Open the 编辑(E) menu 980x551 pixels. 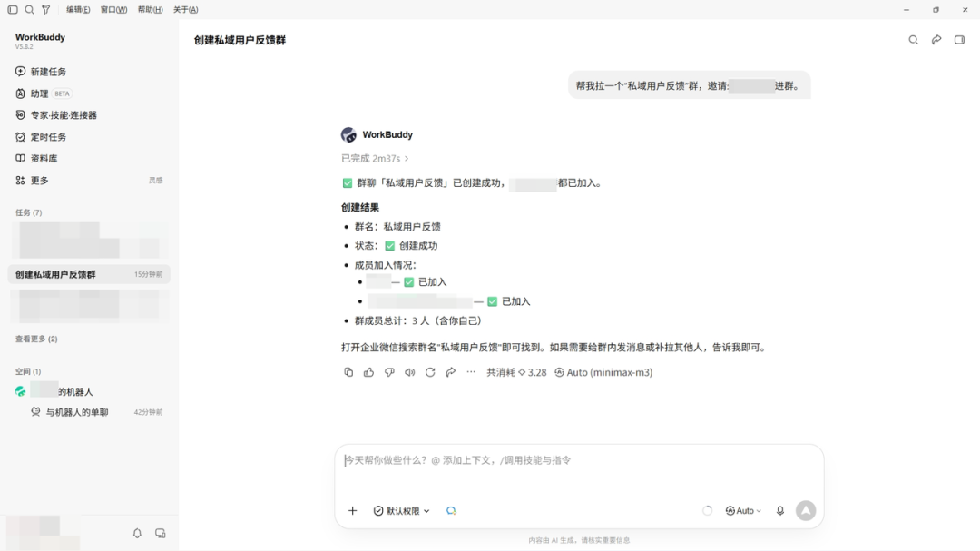78,9
